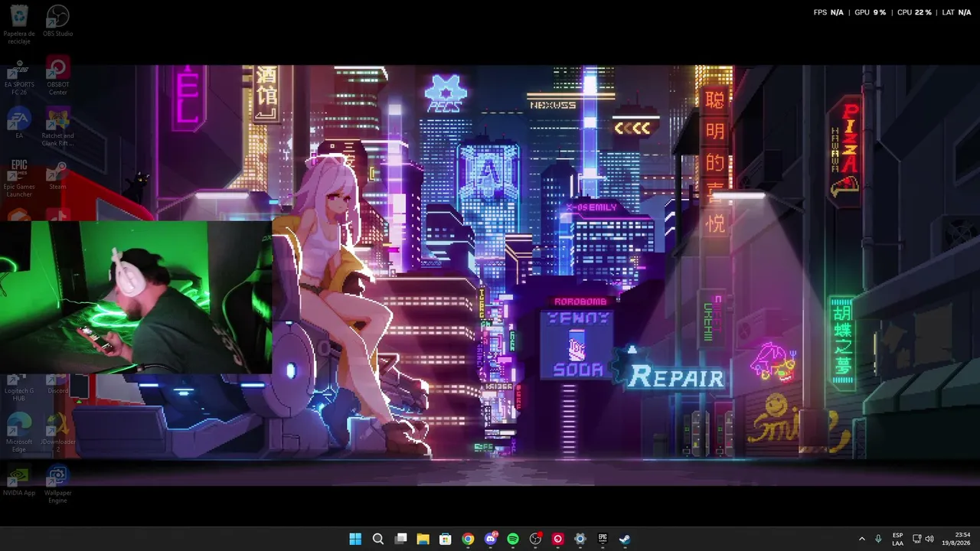Viewport: 980px width, 551px height.
Task: Open the volume speaker tray icon
Action: (929, 539)
